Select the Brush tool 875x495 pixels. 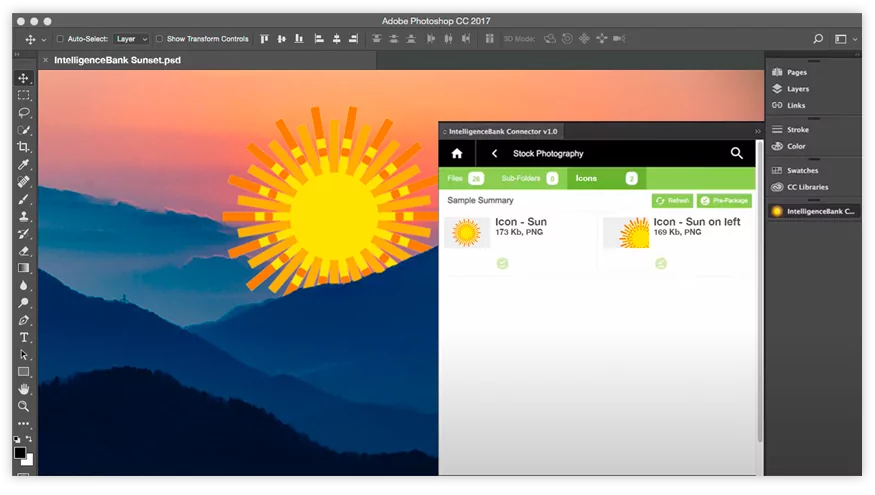pyautogui.click(x=23, y=199)
